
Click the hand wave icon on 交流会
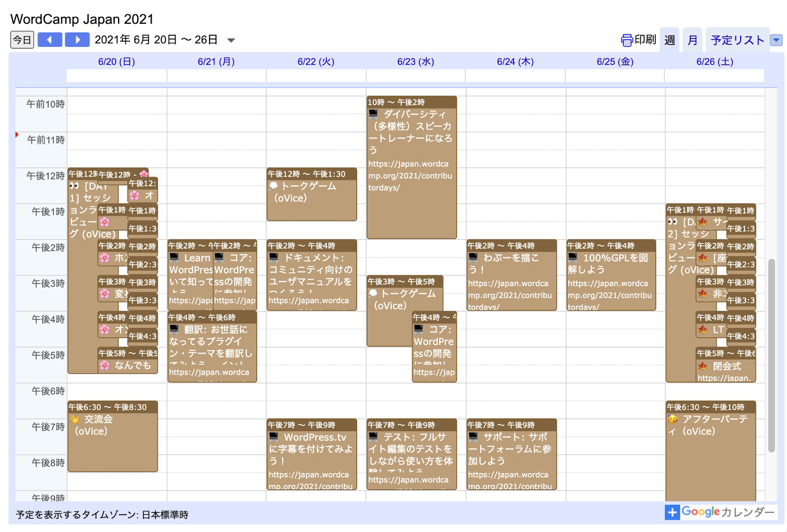[74, 419]
